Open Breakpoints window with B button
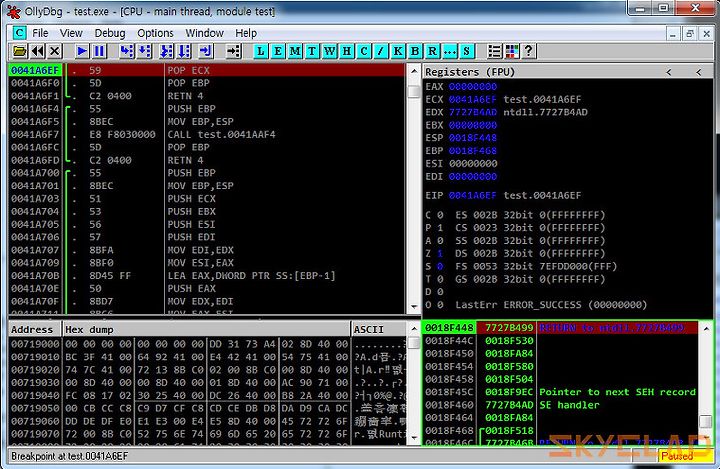Image resolution: width=720 pixels, height=469 pixels. click(415, 51)
